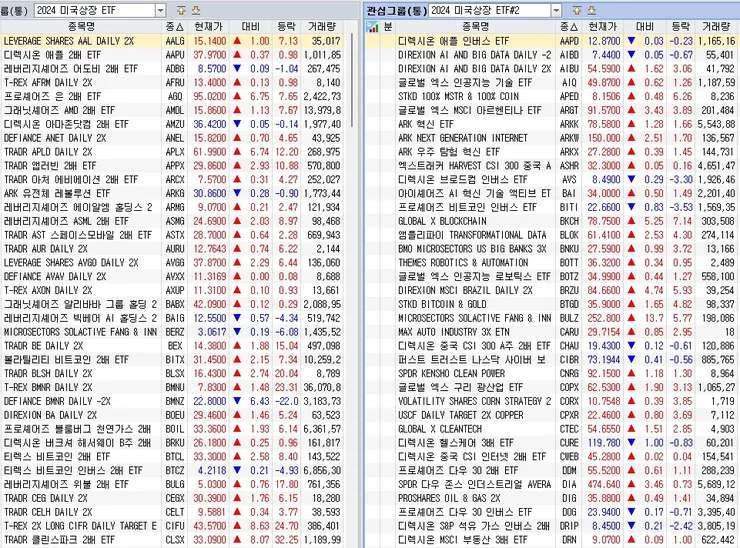Click the 분 column header in ETF#2 panel
This screenshot has height=548, width=740.
[387, 27]
